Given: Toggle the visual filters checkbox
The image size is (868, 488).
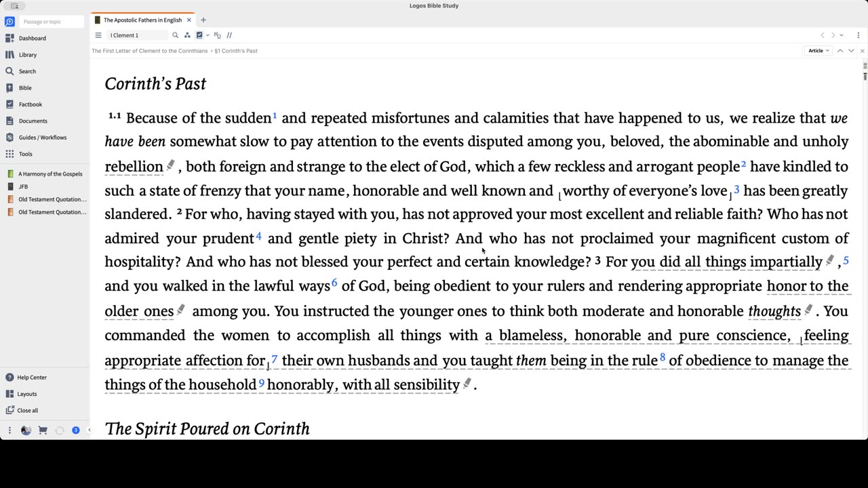Looking at the screenshot, I should pyautogui.click(x=199, y=35).
